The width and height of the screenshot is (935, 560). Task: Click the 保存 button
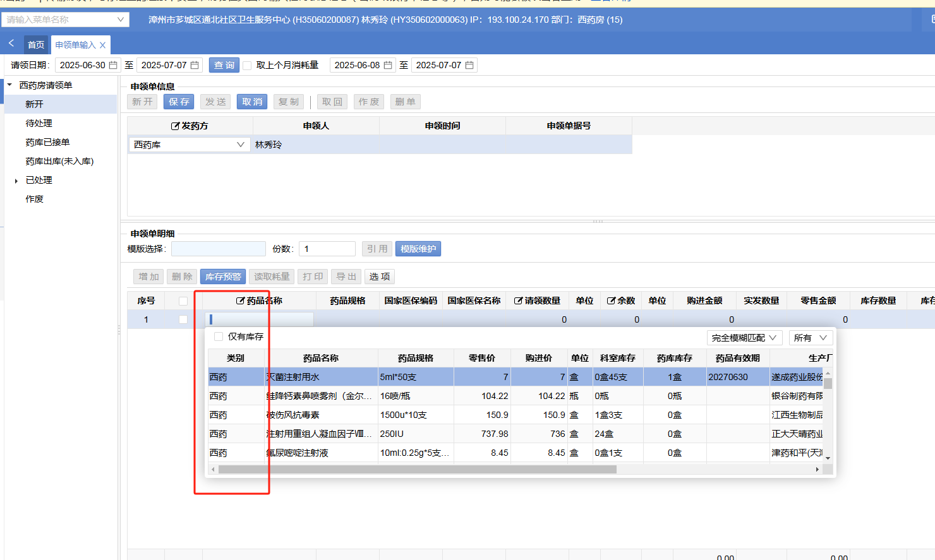tap(179, 102)
